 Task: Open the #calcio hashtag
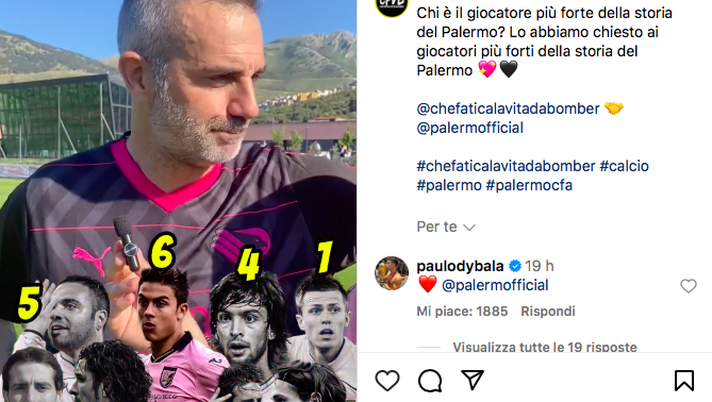(624, 166)
